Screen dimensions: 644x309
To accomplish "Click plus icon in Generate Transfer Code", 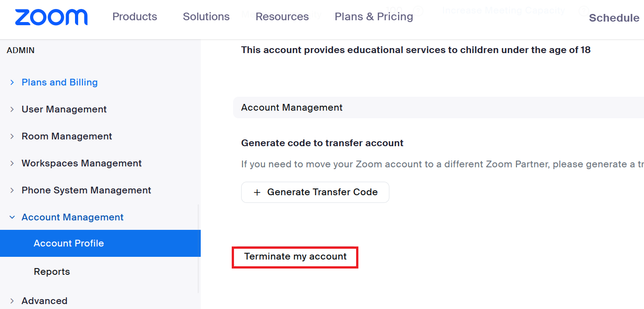I will (x=257, y=193).
